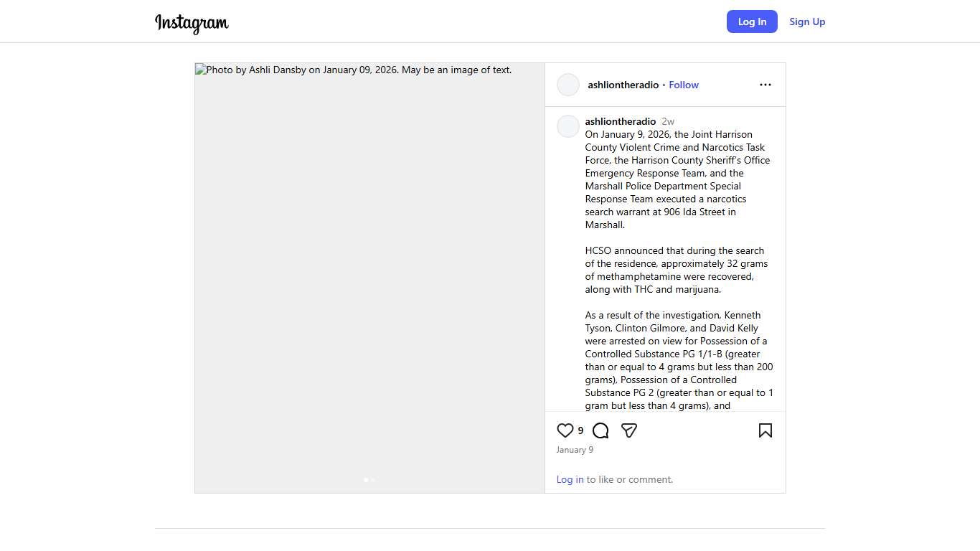Click the January 9 post date
Screen dimensions: 980x551
tap(575, 450)
